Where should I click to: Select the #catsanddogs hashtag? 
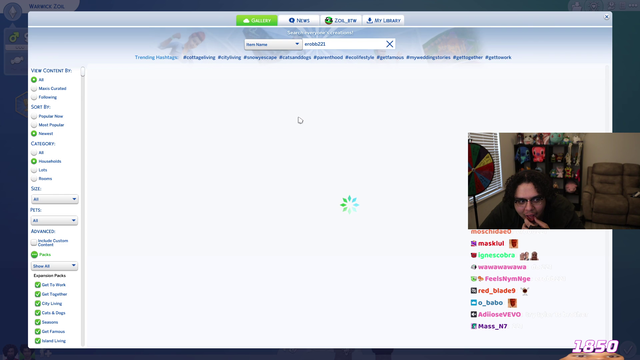coord(295,58)
